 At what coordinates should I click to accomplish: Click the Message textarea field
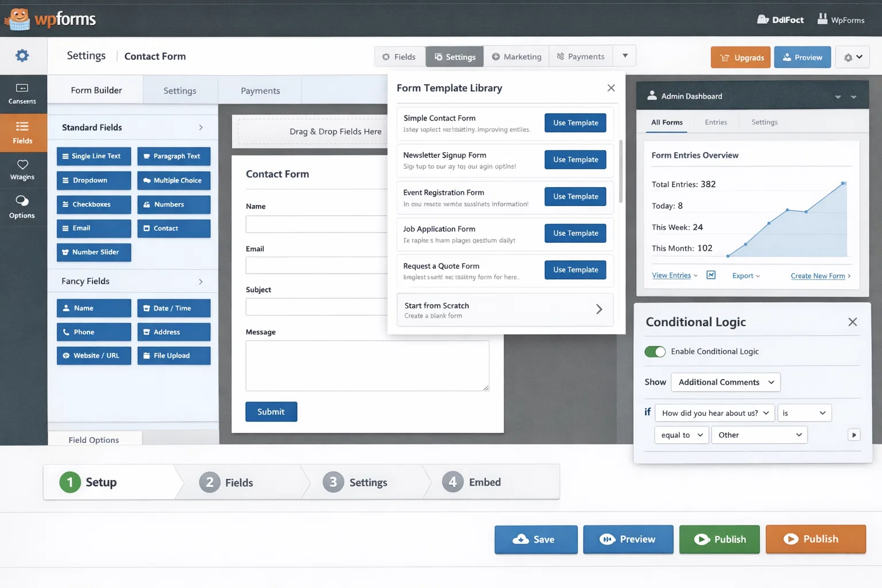tap(367, 366)
